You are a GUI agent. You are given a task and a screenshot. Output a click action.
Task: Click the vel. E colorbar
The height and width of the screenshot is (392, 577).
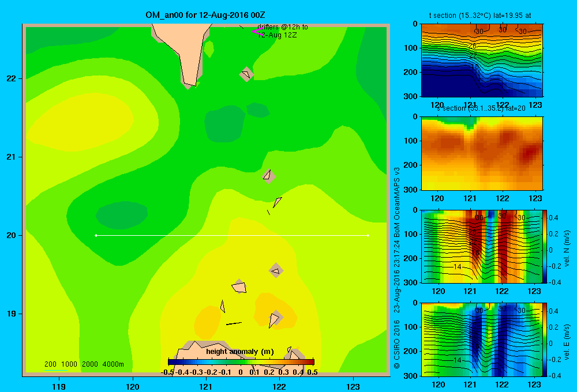(x=545, y=340)
